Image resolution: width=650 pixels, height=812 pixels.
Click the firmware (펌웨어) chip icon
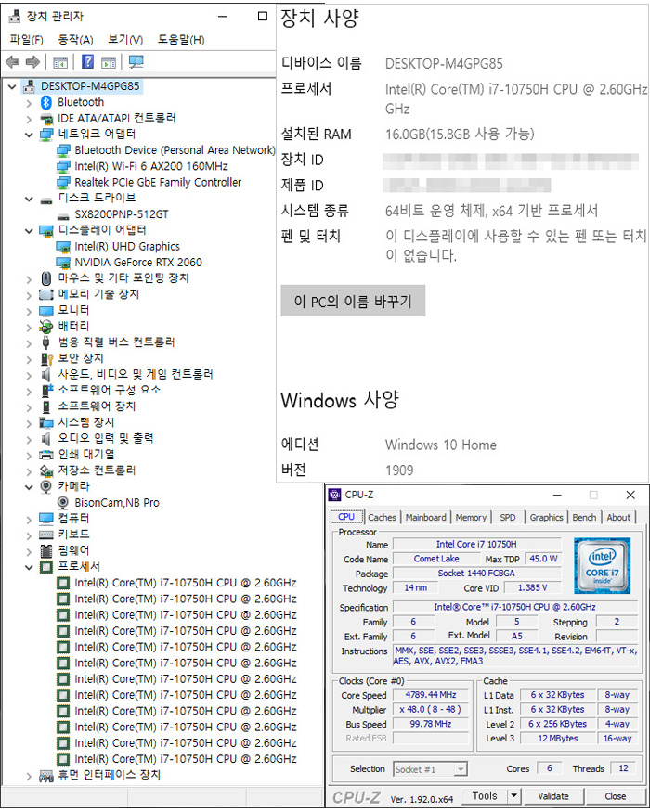(x=46, y=550)
